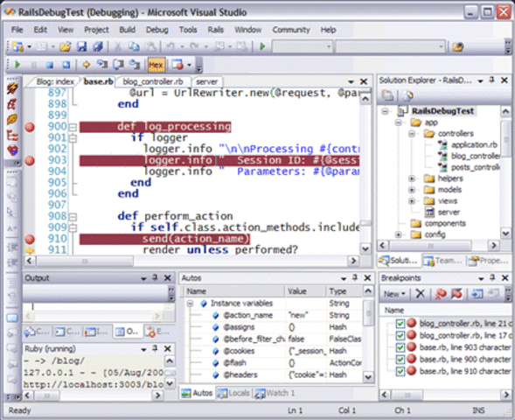Image resolution: width=515 pixels, height=420 pixels.
Task: Expand the helpers folder
Action: [411, 178]
